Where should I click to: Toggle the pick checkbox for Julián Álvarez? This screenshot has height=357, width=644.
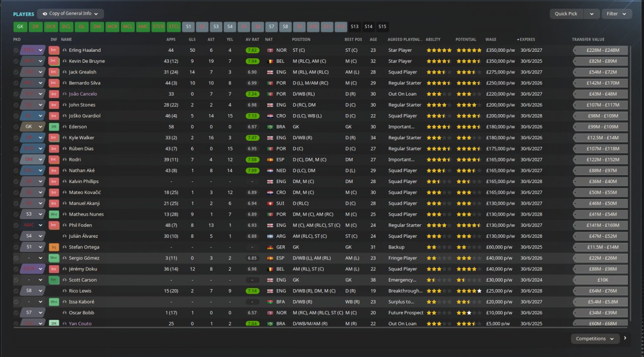pos(16,236)
